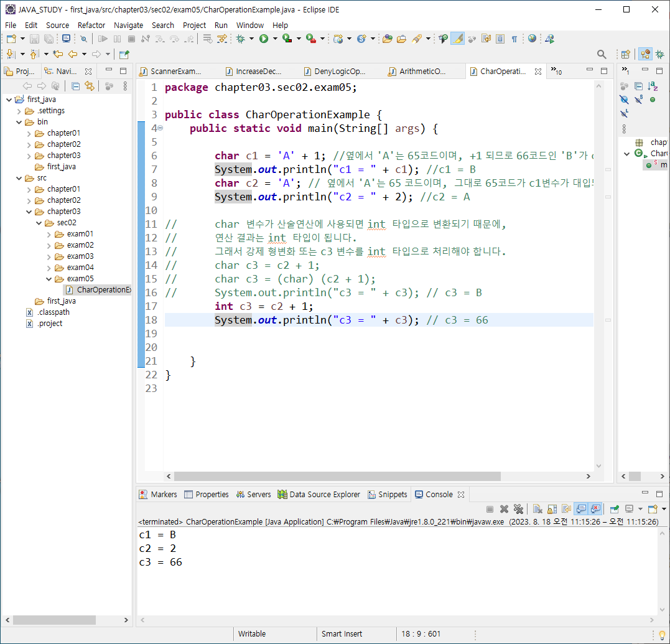Switch to the Debug perspective icon

tap(660, 54)
